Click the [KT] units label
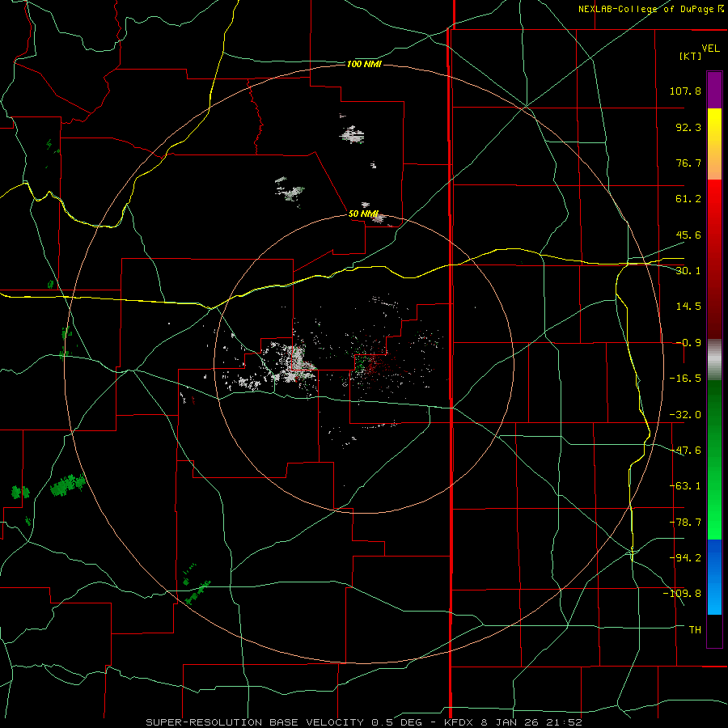Screen dimensions: 728x728 (x=691, y=56)
